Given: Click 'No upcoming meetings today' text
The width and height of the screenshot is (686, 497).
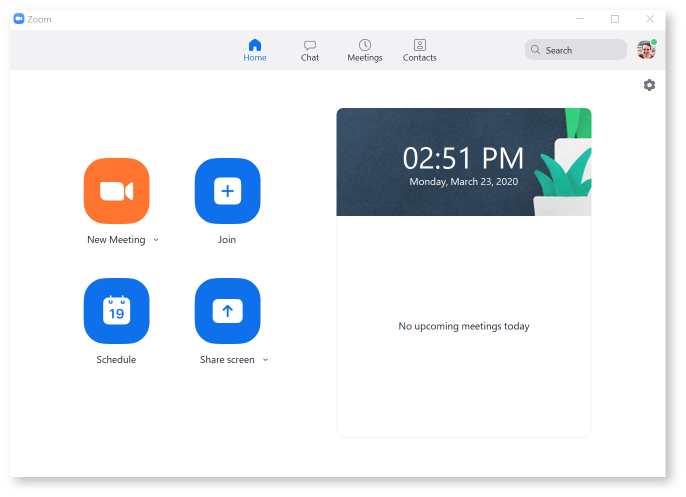Looking at the screenshot, I should click(x=464, y=326).
